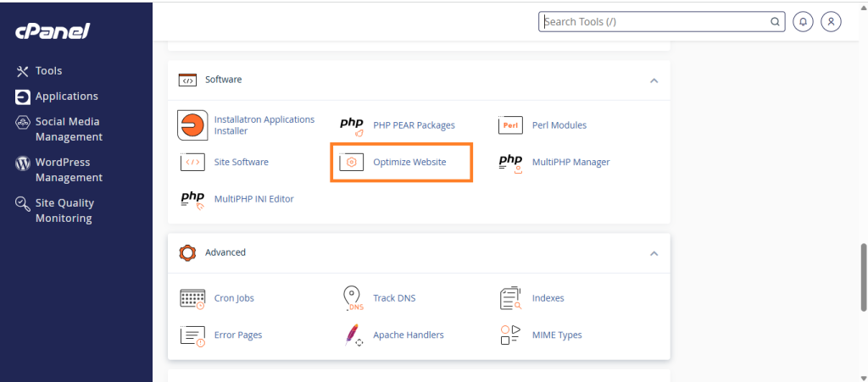Open the MultiPHP INI Editor link
This screenshot has height=382, width=868.
[x=253, y=199]
